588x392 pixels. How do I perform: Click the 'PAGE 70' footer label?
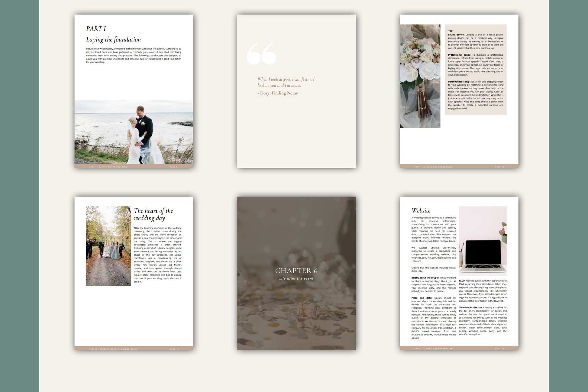174,349
